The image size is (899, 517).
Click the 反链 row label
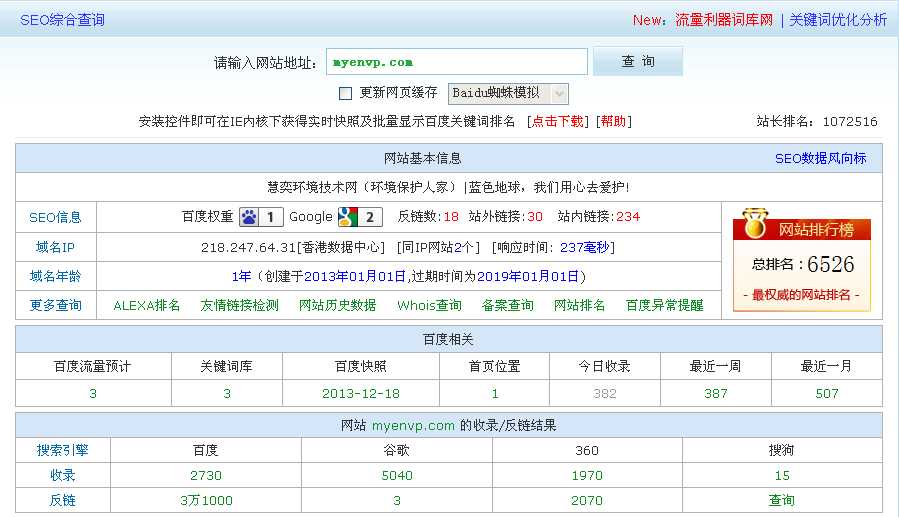click(62, 501)
